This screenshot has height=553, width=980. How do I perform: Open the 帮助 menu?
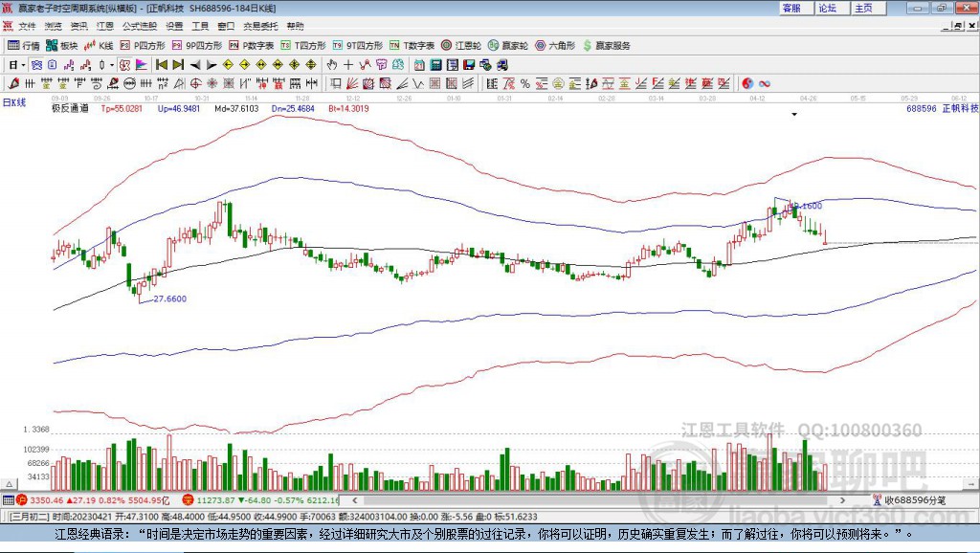(x=295, y=26)
